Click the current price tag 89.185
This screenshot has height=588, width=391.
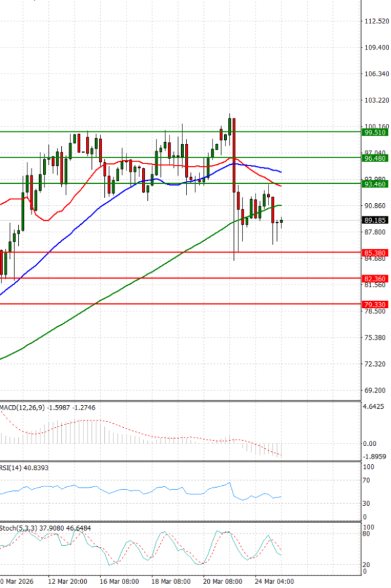click(x=375, y=220)
